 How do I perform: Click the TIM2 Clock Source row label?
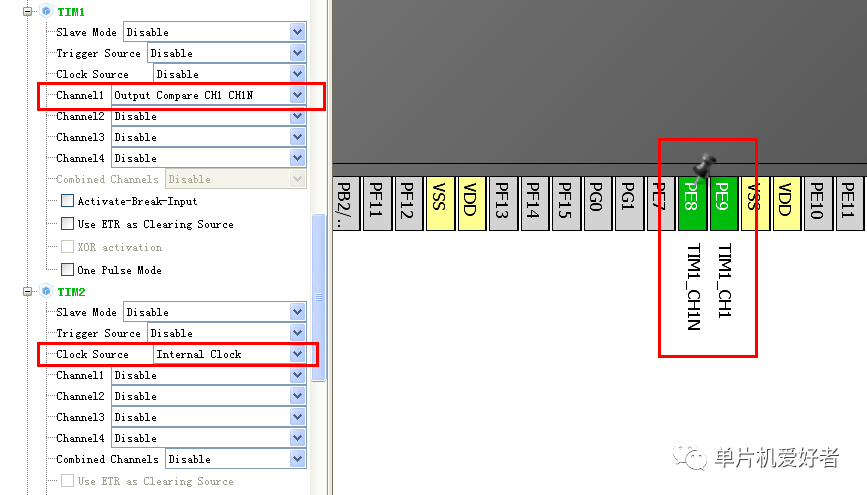[92, 354]
